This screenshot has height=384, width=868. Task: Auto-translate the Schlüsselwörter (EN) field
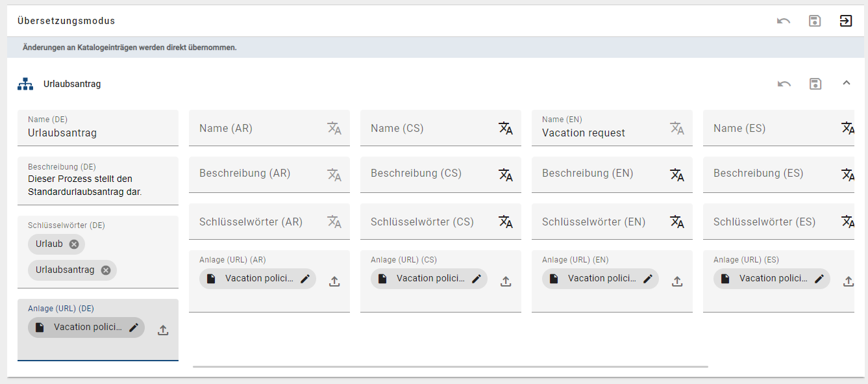click(678, 222)
